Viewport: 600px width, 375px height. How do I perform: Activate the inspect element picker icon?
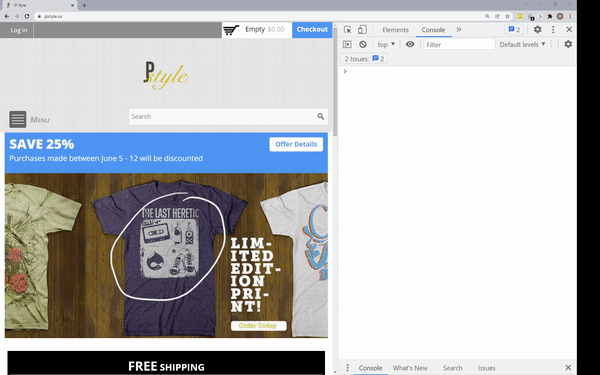click(347, 29)
